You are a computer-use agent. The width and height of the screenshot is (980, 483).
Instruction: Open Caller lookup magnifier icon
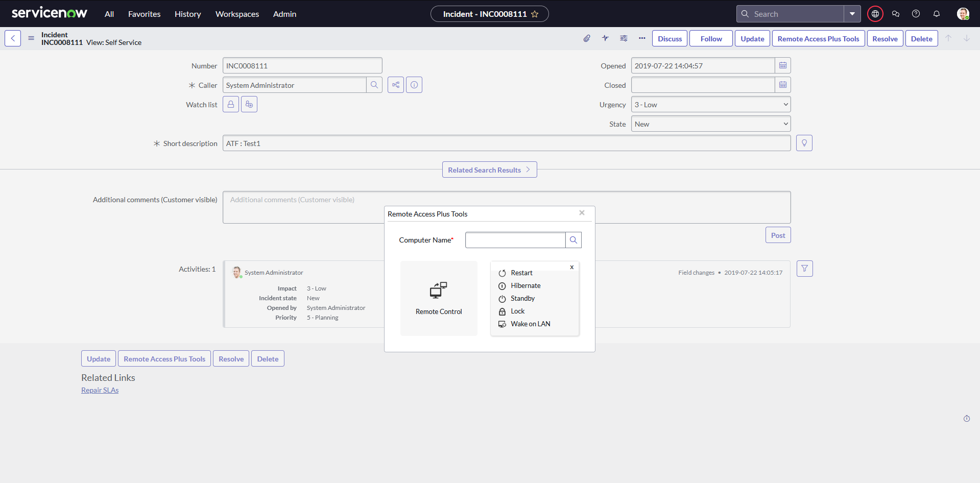click(374, 85)
